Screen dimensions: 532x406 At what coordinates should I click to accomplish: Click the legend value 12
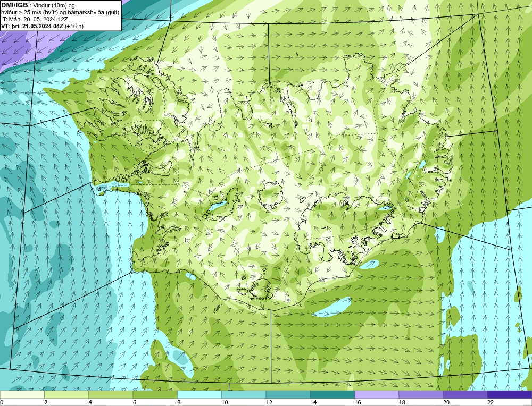269,402
